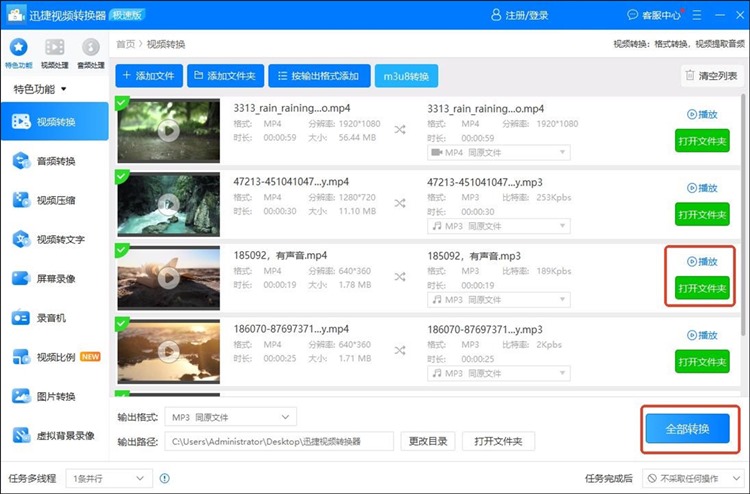
Task: Click shuffle arrows icon for 47213-451041047 row
Action: (x=400, y=203)
